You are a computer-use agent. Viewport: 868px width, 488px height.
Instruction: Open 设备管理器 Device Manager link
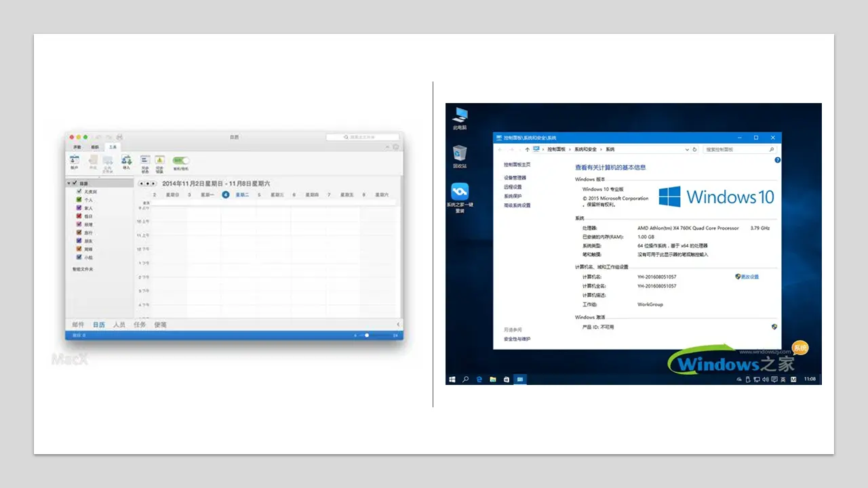(515, 178)
